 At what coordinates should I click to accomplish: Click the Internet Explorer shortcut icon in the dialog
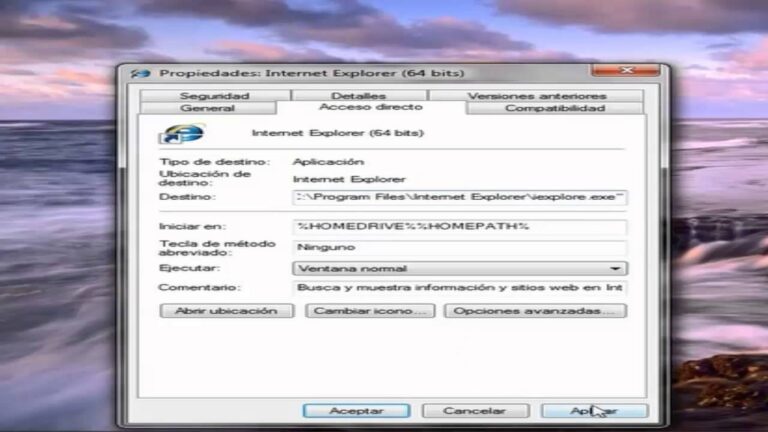(x=181, y=133)
